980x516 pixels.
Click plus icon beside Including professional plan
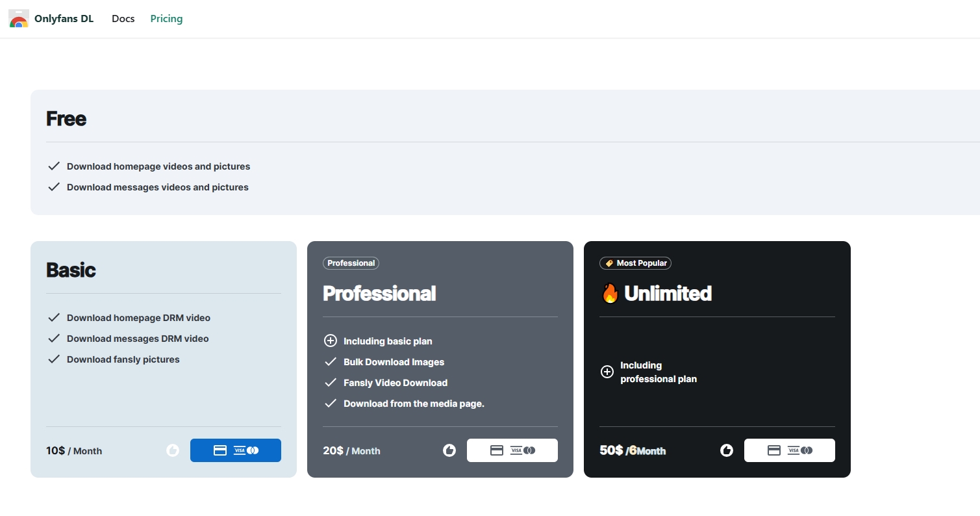point(607,372)
